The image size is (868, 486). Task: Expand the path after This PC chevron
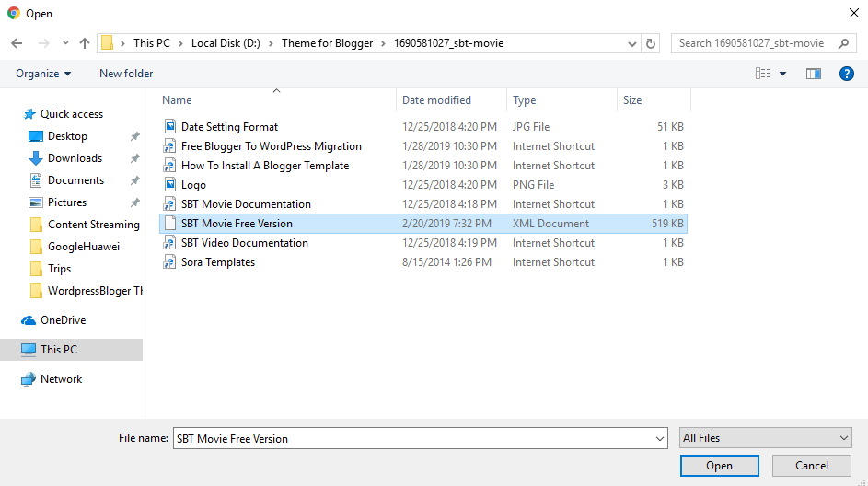(180, 43)
